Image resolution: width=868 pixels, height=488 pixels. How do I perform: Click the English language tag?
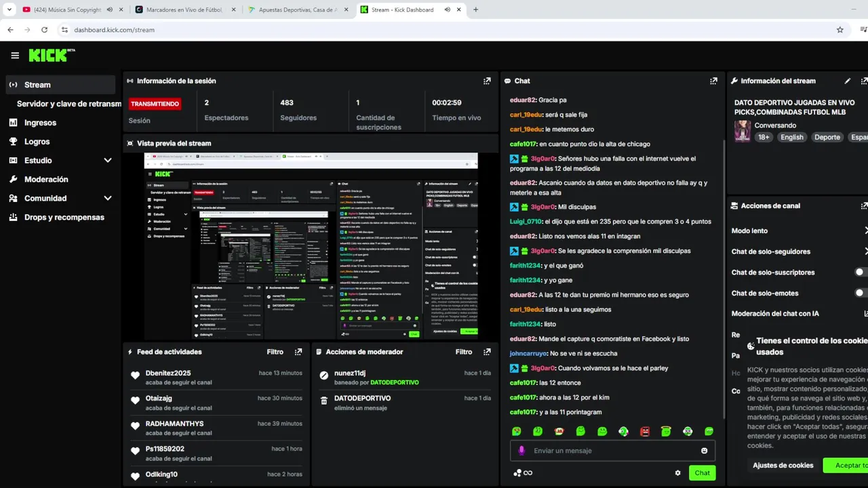(791, 137)
